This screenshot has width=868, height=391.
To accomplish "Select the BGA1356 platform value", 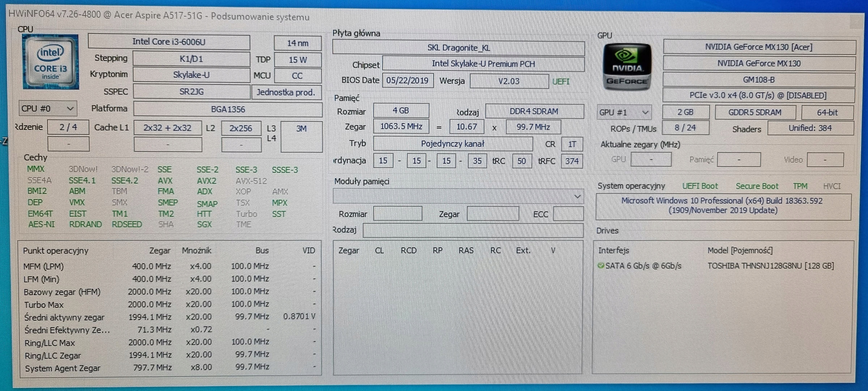I will pos(228,109).
